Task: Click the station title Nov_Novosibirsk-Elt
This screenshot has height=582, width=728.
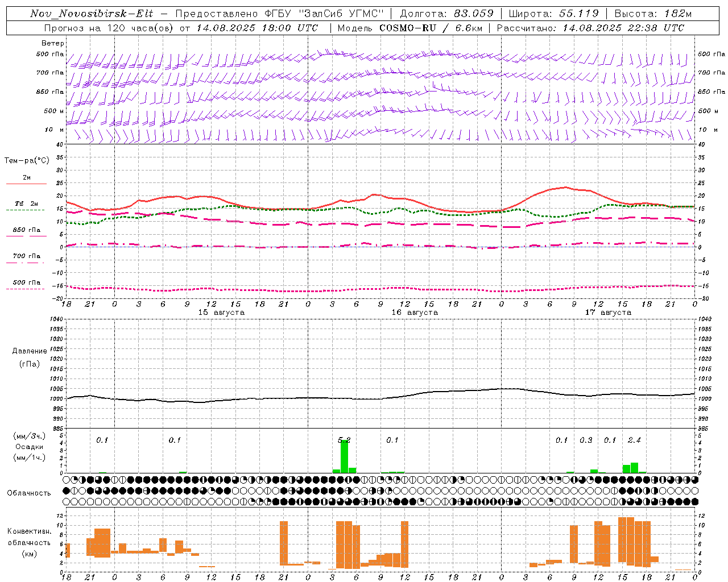Action: [92, 14]
